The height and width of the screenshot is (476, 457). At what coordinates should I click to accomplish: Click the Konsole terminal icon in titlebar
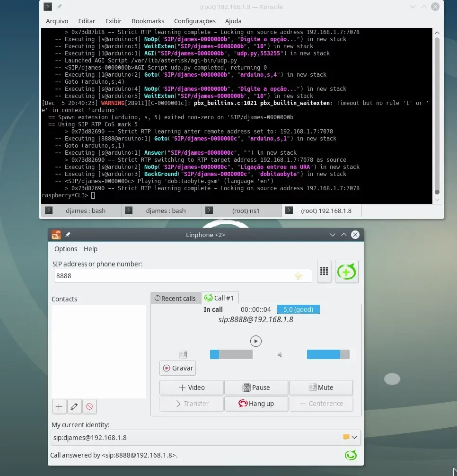pos(48,7)
